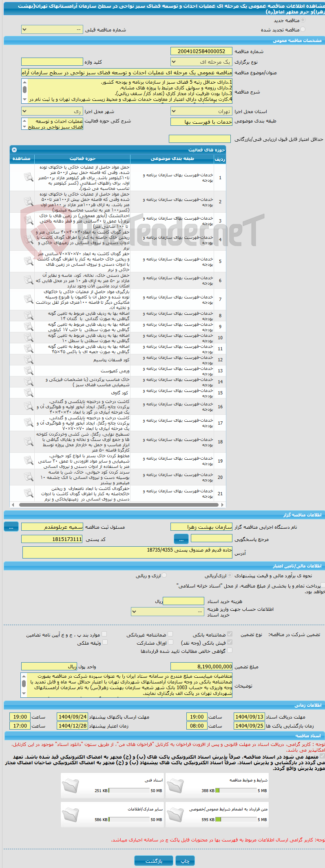Image resolution: width=325 pixels, height=868 pixels.
Task: Click the مشاهده column header
Action: [x=22, y=159]
